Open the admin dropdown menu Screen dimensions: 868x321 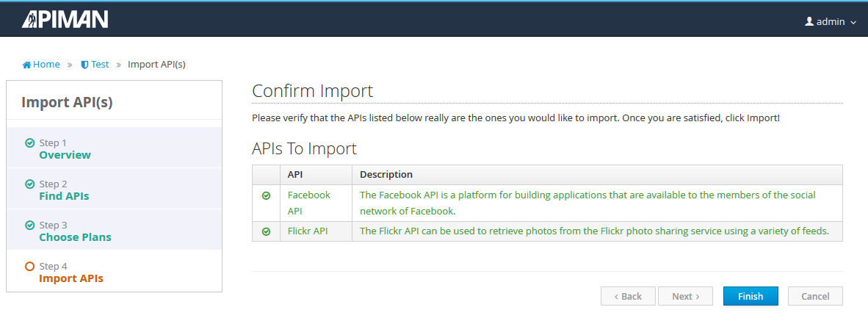click(831, 21)
